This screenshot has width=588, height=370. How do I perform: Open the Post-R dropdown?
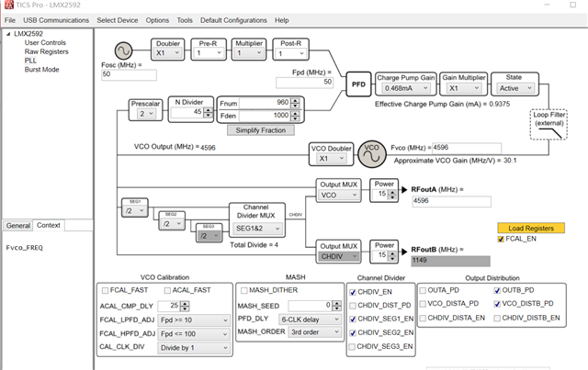tap(290, 53)
